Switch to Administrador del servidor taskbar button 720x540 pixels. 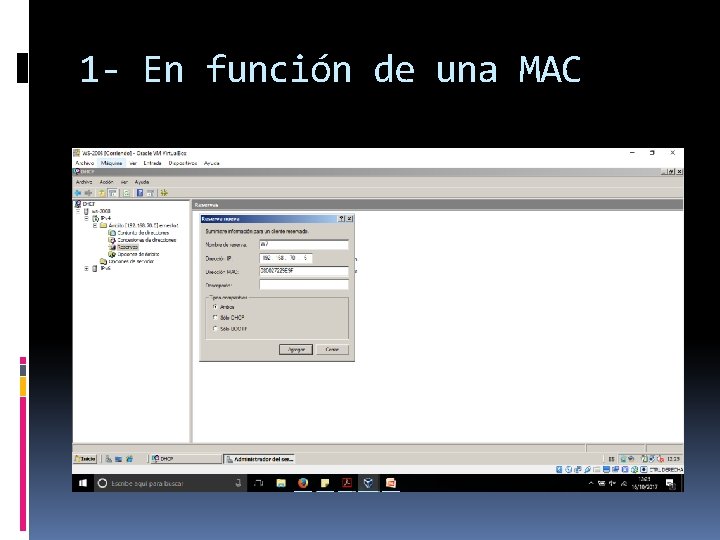[259, 459]
